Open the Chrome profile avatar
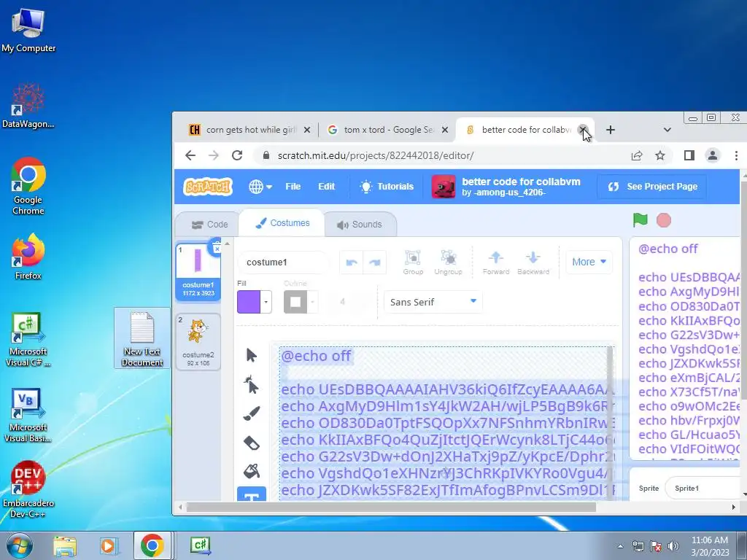747x560 pixels. [713, 155]
